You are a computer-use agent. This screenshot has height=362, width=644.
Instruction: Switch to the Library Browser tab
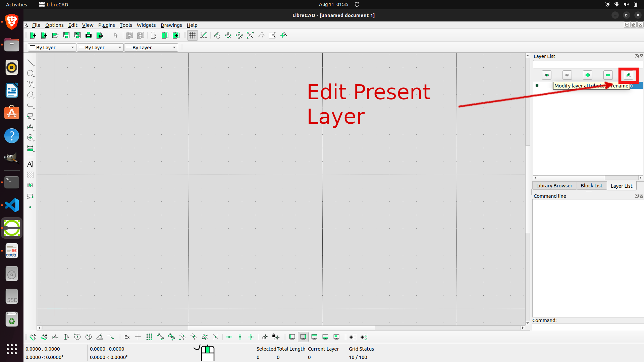[554, 185]
